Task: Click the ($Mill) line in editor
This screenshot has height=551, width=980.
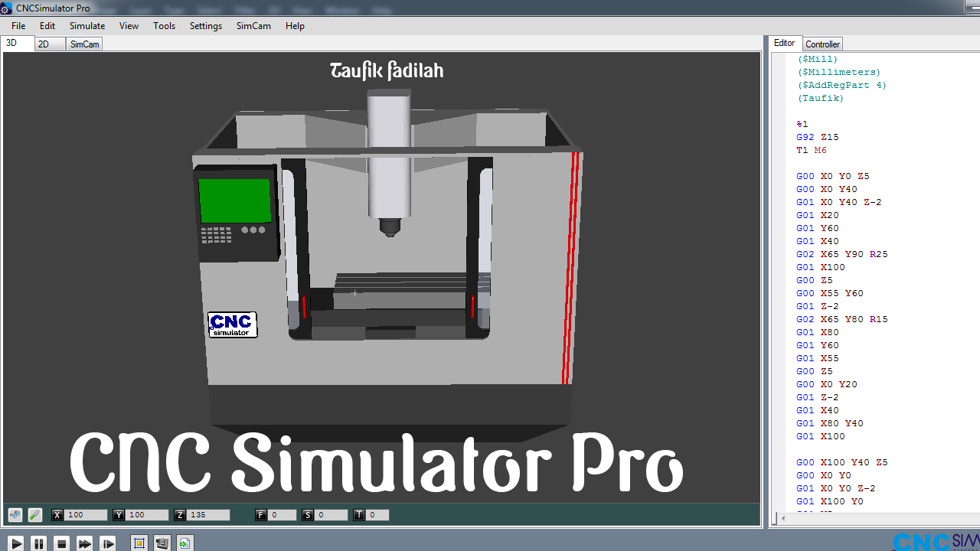Action: tap(818, 59)
